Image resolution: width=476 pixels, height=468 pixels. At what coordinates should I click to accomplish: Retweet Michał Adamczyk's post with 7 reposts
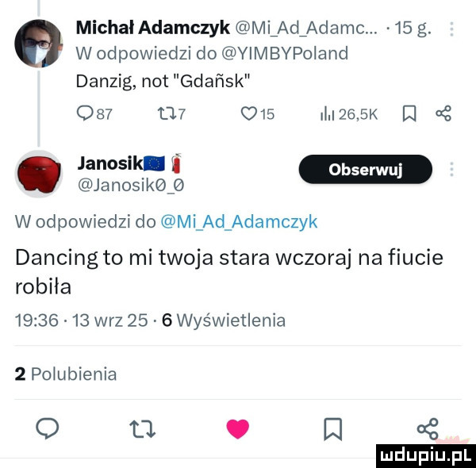click(x=171, y=114)
